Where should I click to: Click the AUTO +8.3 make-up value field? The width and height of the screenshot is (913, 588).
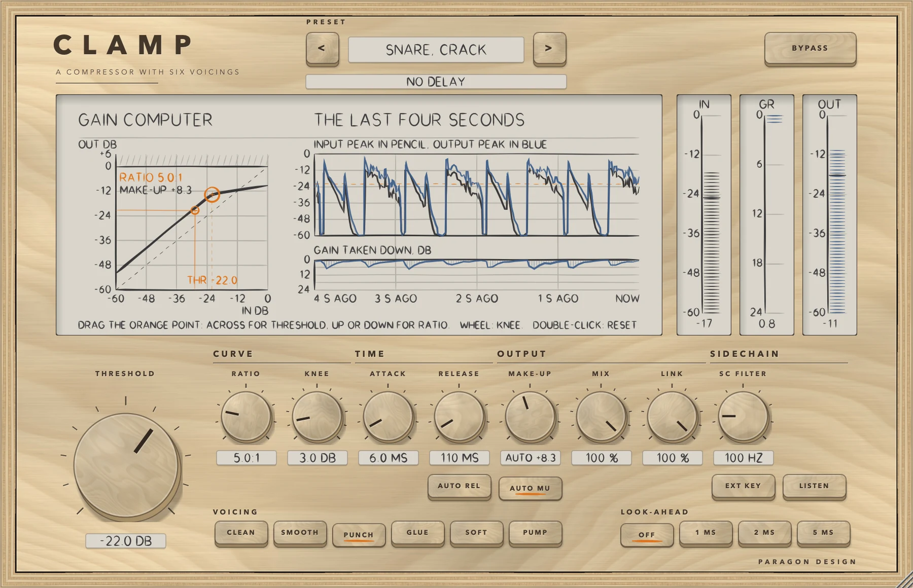point(531,458)
